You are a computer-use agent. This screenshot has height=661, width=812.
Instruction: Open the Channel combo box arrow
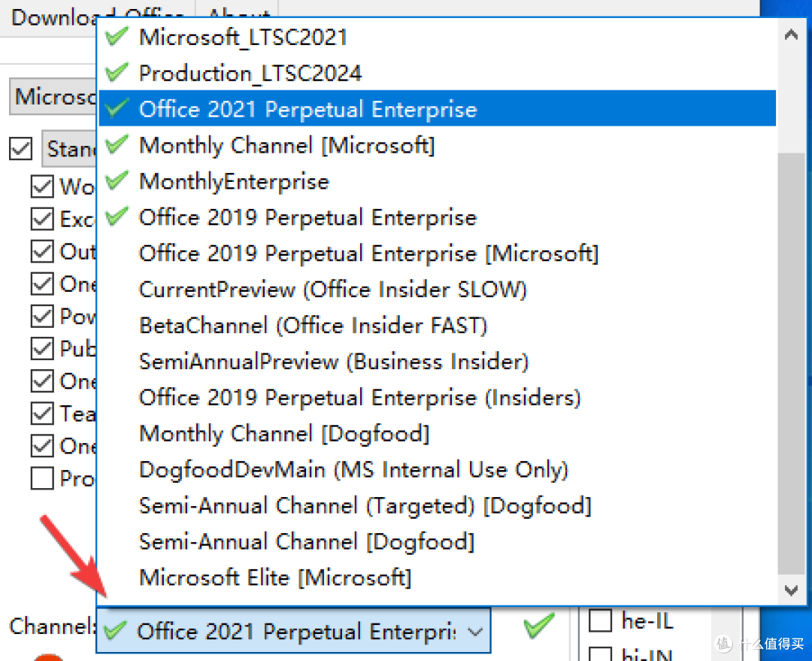[475, 631]
